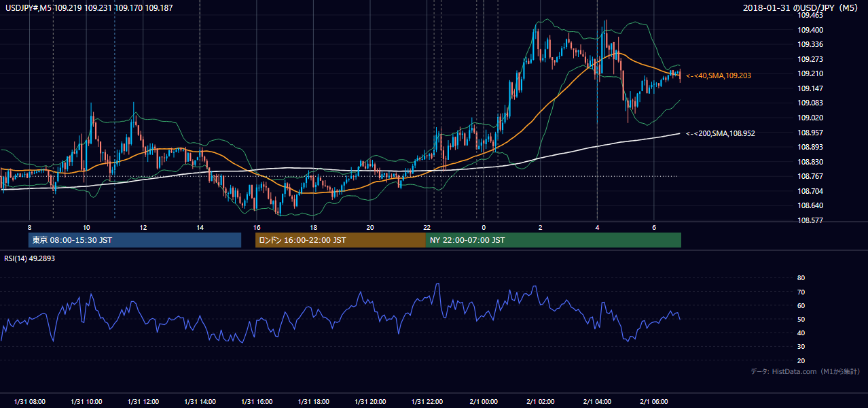Click the 2/1 04:00 bottom time label
Screen dimensions: 868x408
click(597, 402)
